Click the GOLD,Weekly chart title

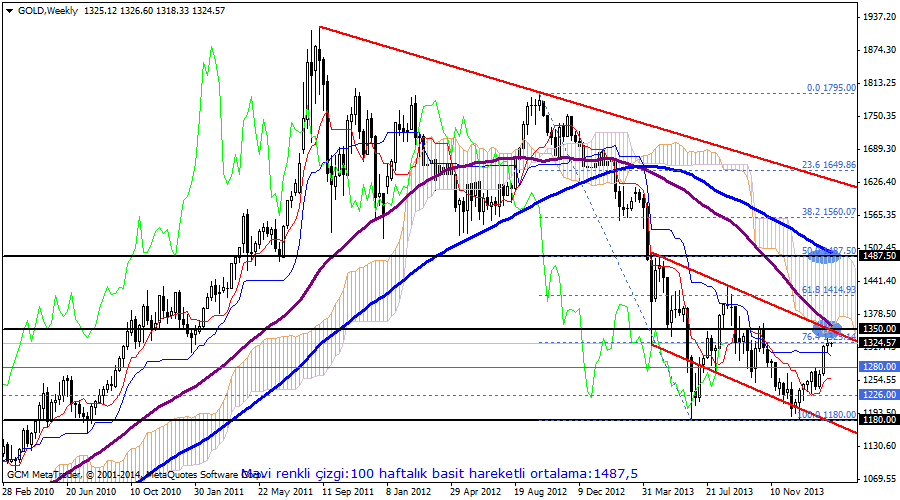[x=48, y=10]
